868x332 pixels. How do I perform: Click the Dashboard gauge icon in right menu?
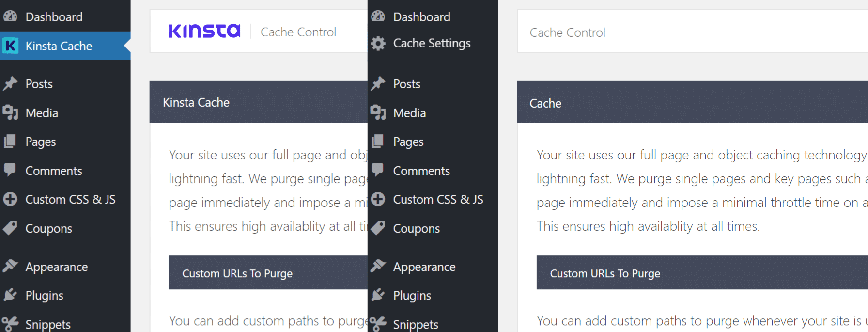click(x=378, y=16)
